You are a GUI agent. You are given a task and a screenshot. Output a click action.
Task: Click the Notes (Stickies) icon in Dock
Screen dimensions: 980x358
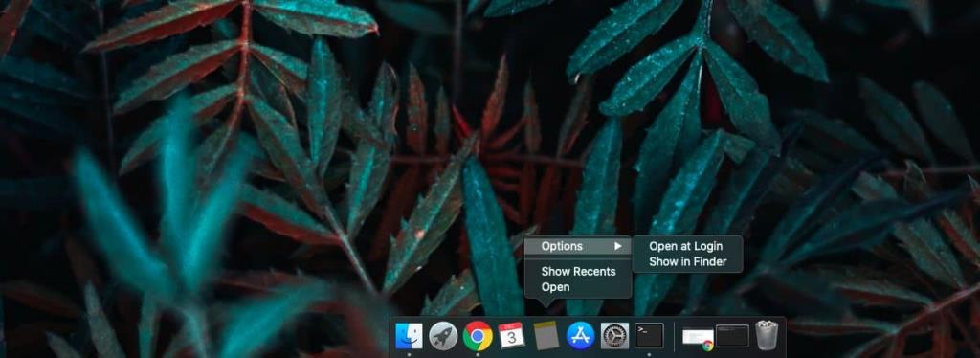(546, 336)
